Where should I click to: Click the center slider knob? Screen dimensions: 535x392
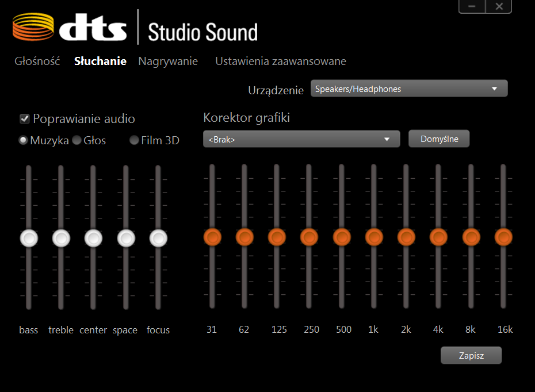pos(93,238)
